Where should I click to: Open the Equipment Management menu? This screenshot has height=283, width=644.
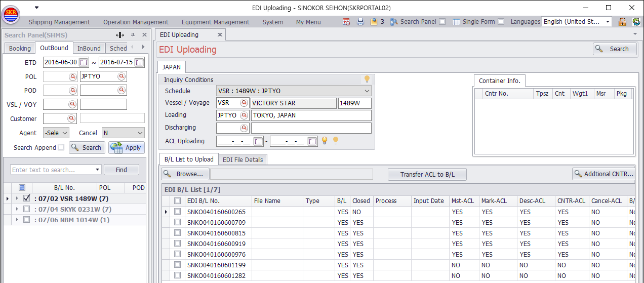(216, 22)
